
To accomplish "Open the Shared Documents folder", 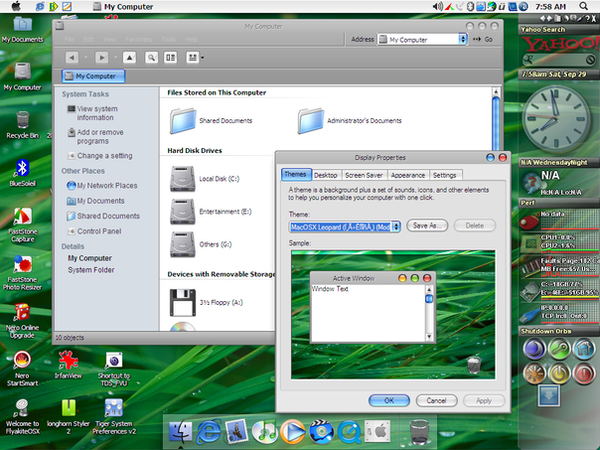I will coord(183,121).
